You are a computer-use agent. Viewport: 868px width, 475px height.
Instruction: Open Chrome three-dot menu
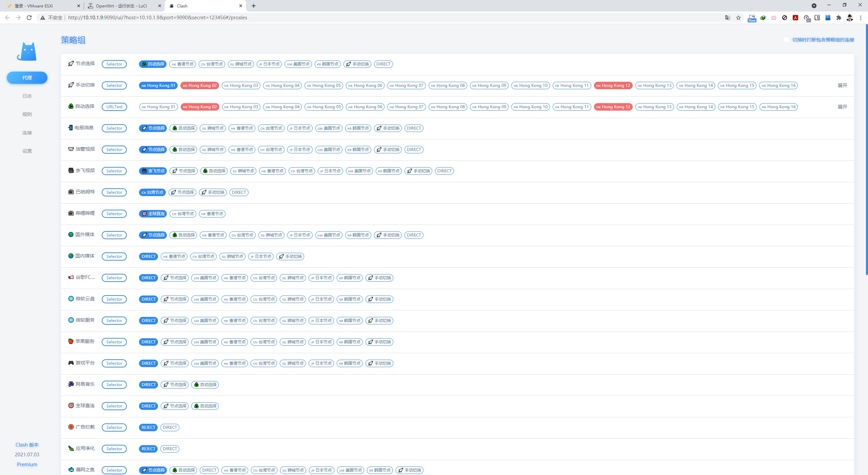861,18
